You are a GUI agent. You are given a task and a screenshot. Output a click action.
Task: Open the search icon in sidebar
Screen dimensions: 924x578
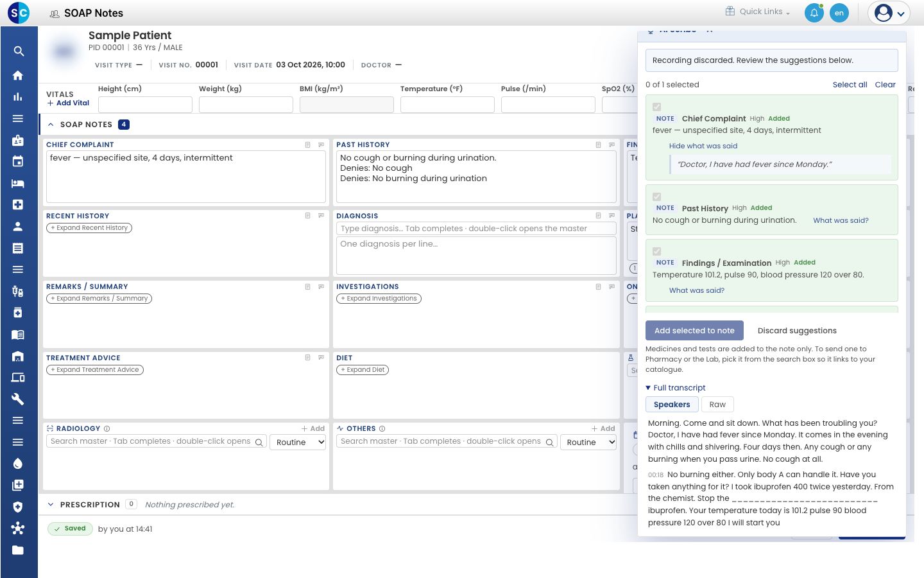click(x=18, y=51)
